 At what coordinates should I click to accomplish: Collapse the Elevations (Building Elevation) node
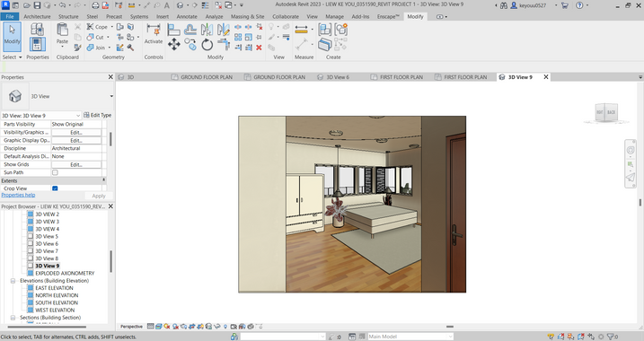(13, 281)
